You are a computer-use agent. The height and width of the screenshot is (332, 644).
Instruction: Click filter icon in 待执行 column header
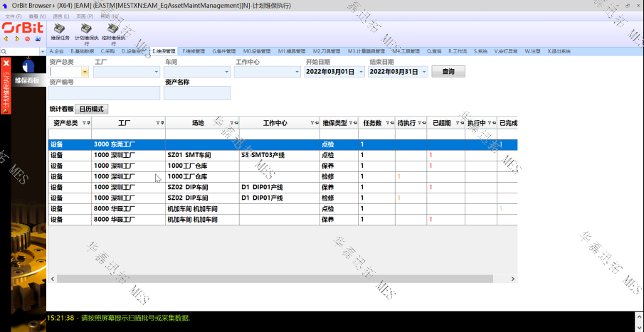(419, 123)
